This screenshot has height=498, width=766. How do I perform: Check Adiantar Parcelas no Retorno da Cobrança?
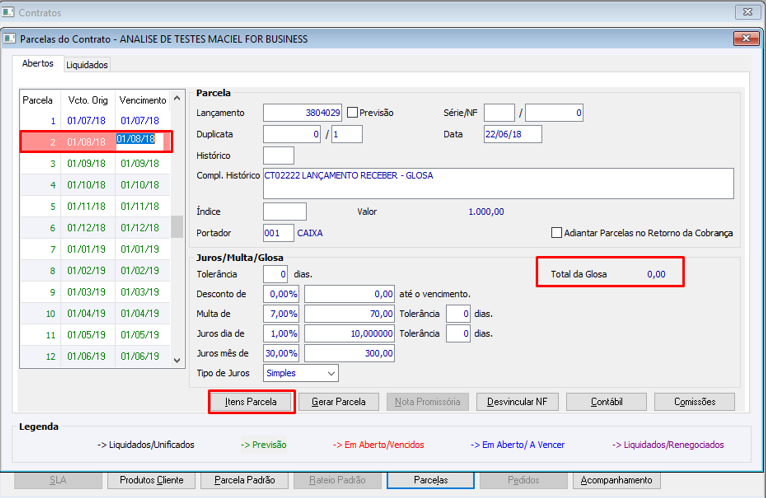tap(556, 233)
